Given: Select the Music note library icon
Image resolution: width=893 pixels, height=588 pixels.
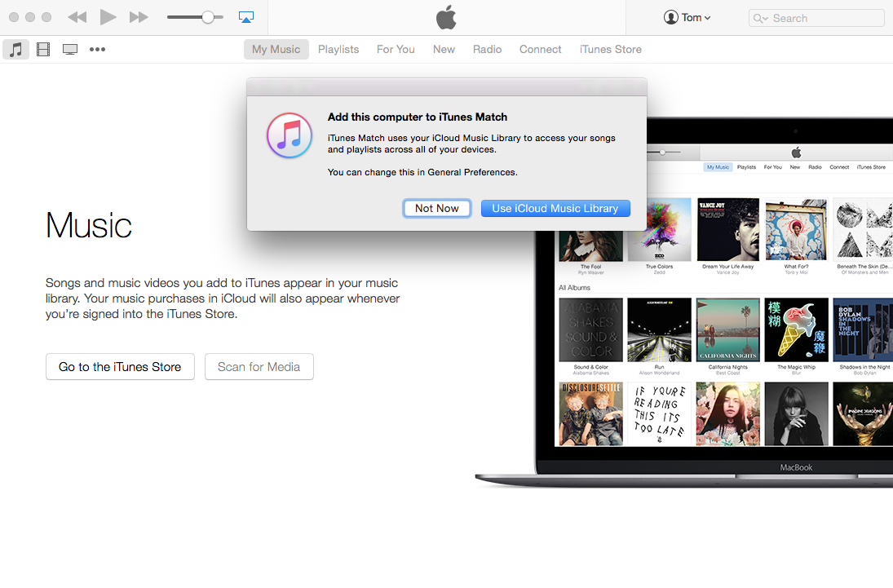Looking at the screenshot, I should 16,49.
